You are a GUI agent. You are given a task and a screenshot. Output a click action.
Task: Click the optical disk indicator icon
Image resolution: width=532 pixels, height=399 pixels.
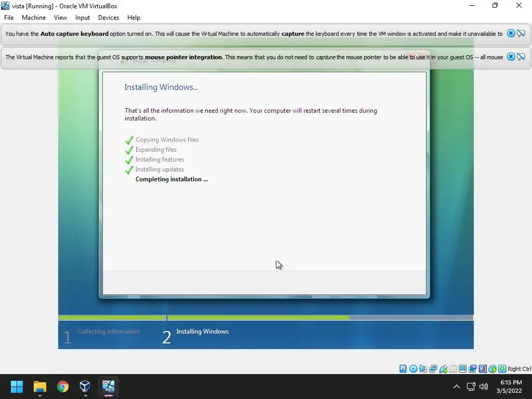413,369
